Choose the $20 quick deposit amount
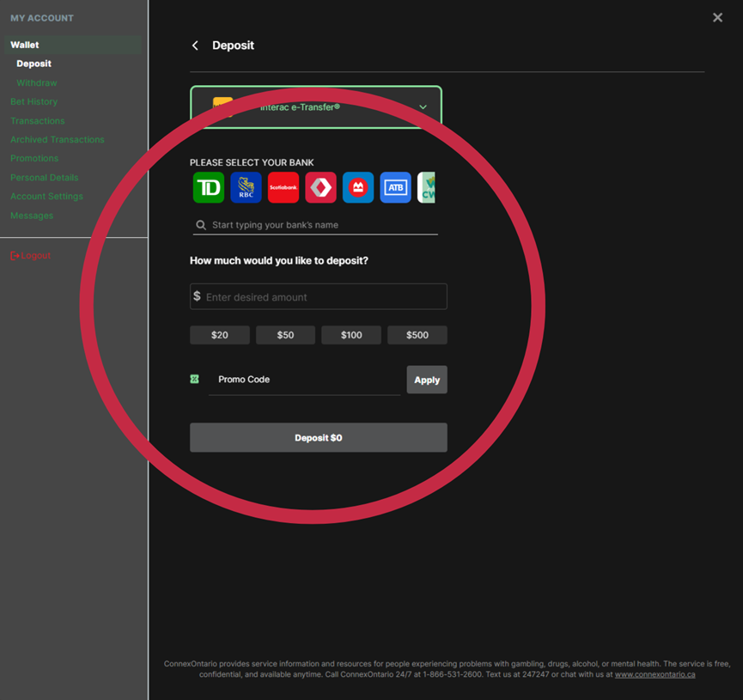This screenshot has width=743, height=700. pyautogui.click(x=220, y=335)
